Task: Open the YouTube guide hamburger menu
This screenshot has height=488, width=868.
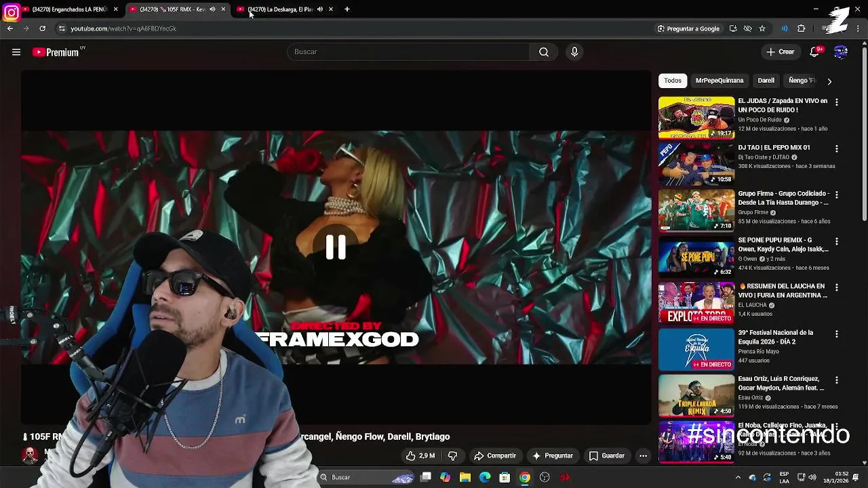Action: tap(16, 52)
